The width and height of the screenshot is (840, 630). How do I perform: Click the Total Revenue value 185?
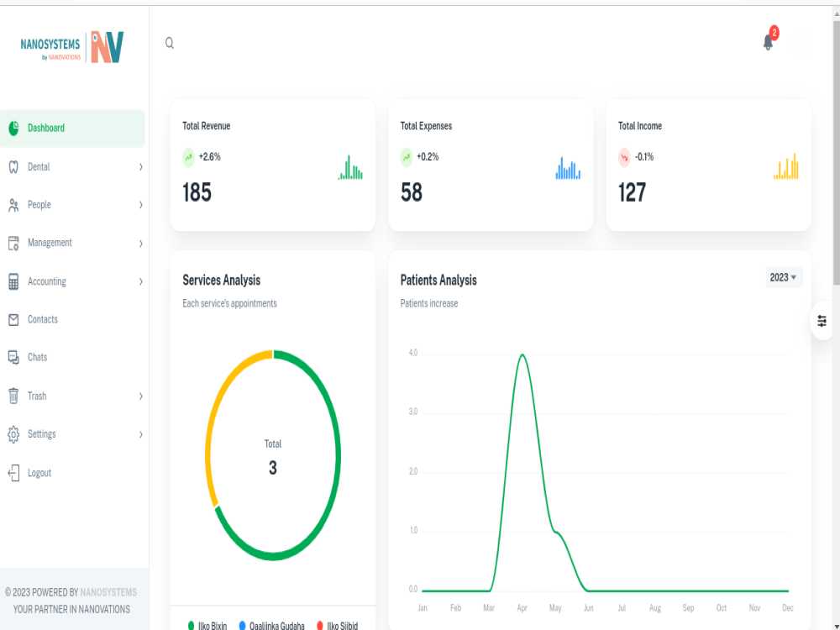coord(197,193)
